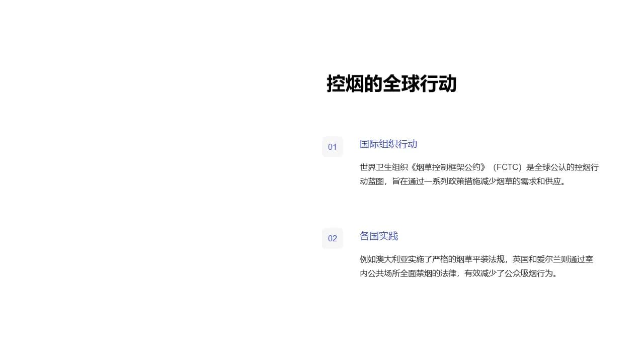Select the 02 number badge
Viewport: 644px width, 362px height.
pos(333,238)
